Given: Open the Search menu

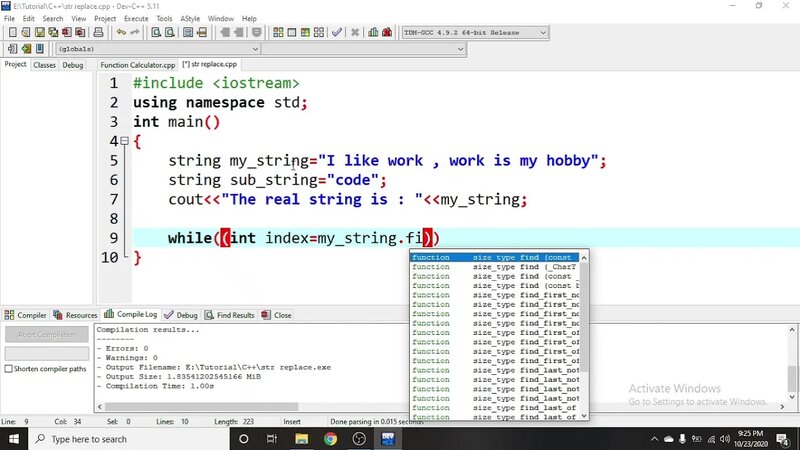Looking at the screenshot, I should tap(53, 18).
